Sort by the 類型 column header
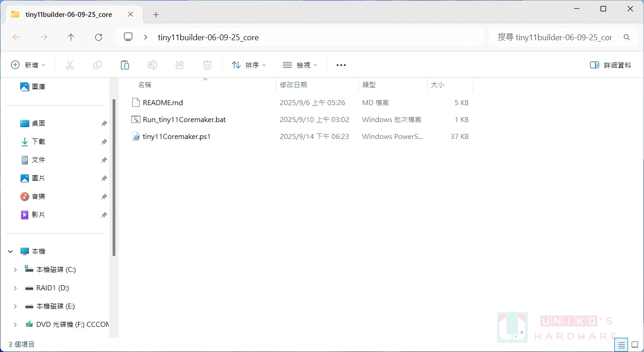644x352 pixels. [369, 85]
